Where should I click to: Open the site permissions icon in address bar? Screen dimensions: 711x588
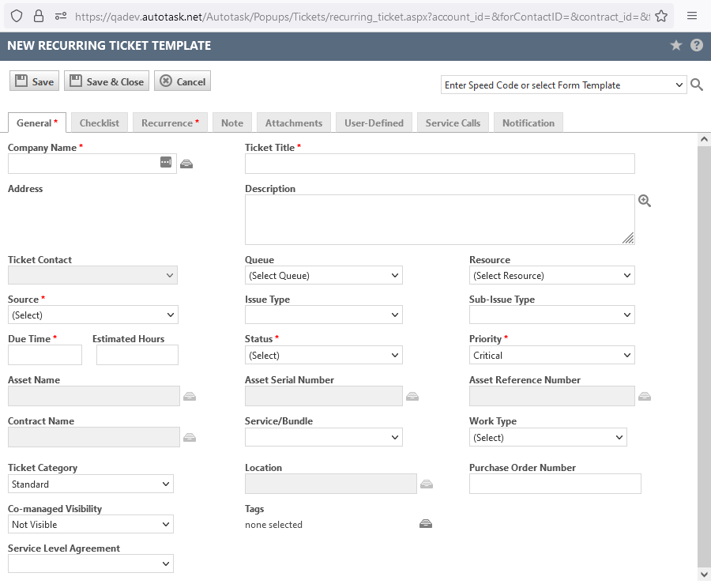(61, 17)
